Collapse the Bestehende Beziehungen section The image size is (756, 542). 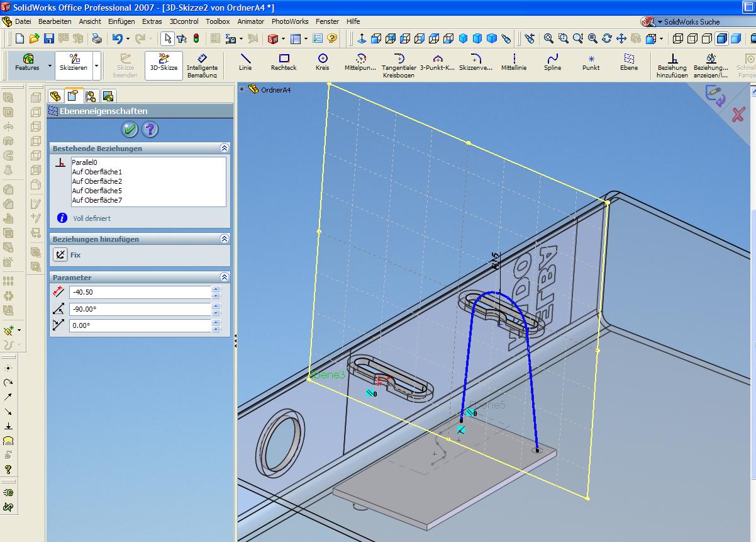[x=225, y=148]
